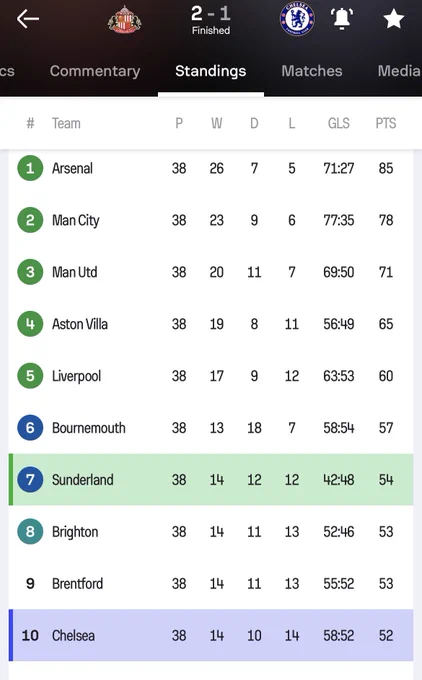Toggle match notifications bell
Viewport: 422px width, 680px height.
pos(342,19)
